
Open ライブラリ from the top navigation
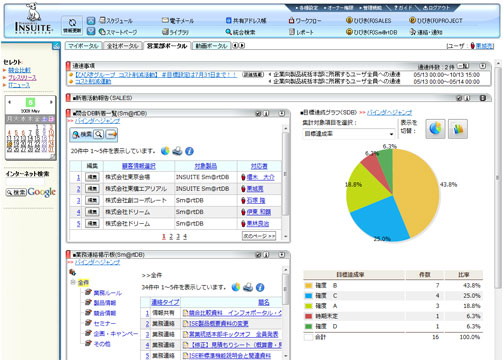point(175,32)
